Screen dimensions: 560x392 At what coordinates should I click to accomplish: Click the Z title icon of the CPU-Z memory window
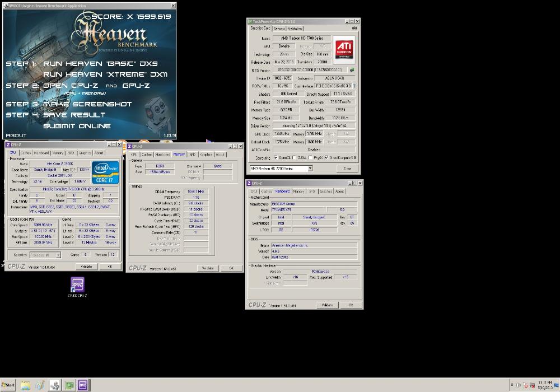click(129, 146)
